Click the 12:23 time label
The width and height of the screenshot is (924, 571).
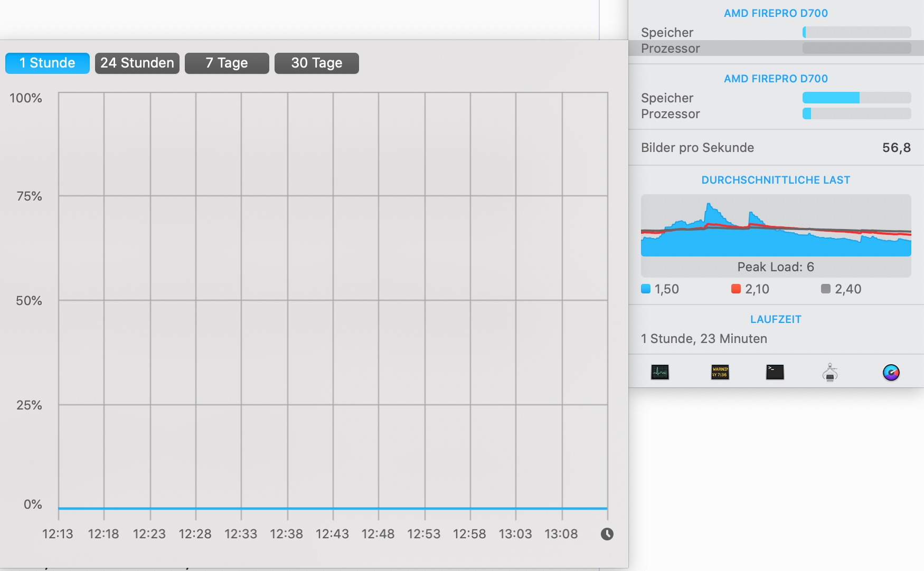(149, 534)
